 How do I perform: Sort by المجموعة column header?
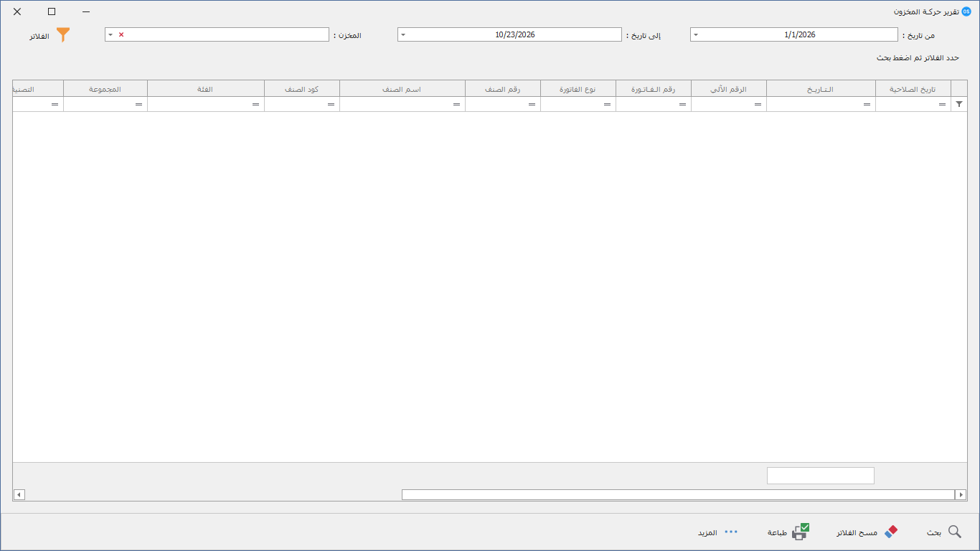tap(105, 89)
